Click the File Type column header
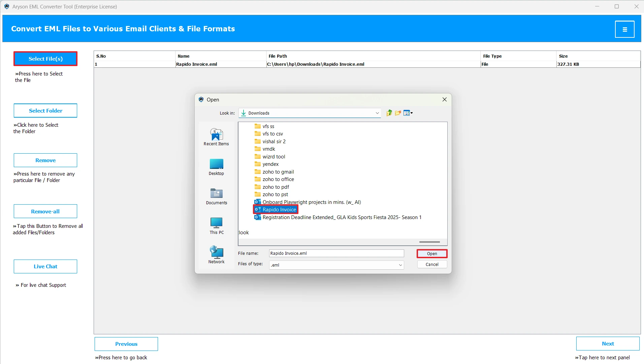 pos(518,56)
